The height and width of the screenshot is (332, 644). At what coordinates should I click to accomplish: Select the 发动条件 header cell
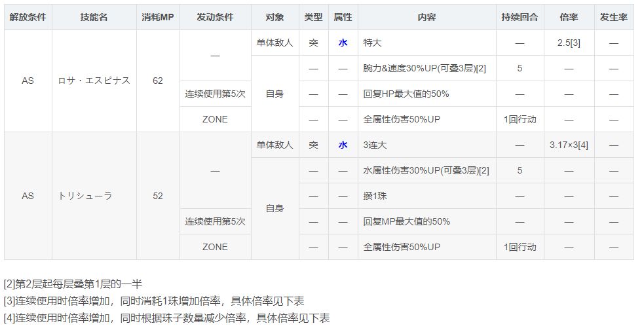pos(215,17)
